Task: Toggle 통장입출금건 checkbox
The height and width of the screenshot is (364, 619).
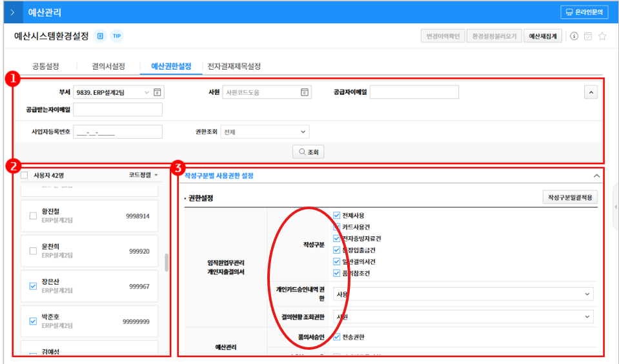Action: point(337,250)
